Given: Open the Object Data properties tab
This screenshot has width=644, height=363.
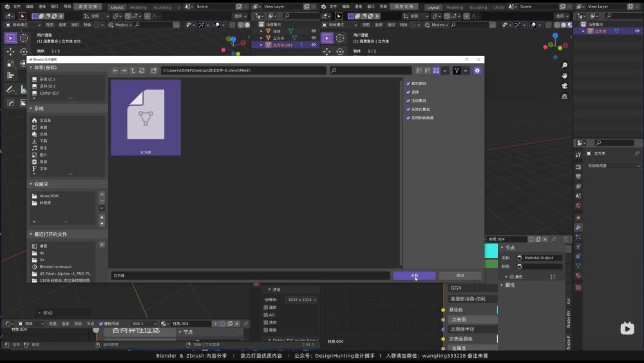Looking at the screenshot, I should 578,266.
